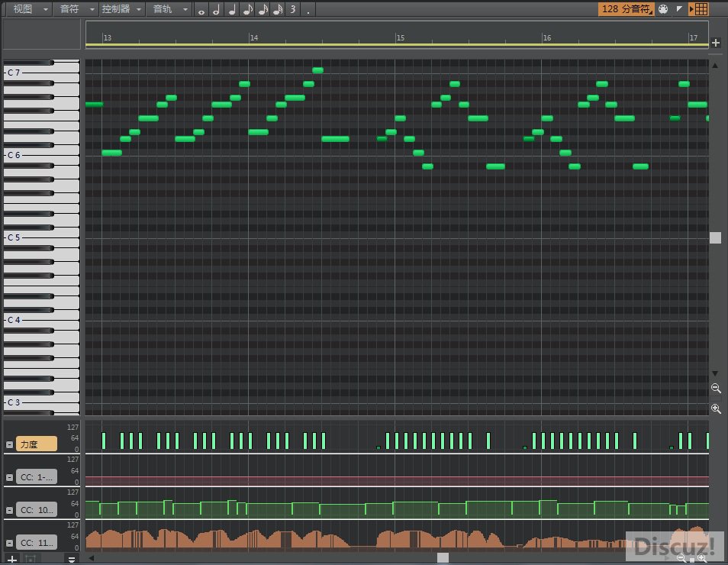This screenshot has width=728, height=565.
Task: Click the up arrow of the vertical scrollbar
Action: point(716,66)
